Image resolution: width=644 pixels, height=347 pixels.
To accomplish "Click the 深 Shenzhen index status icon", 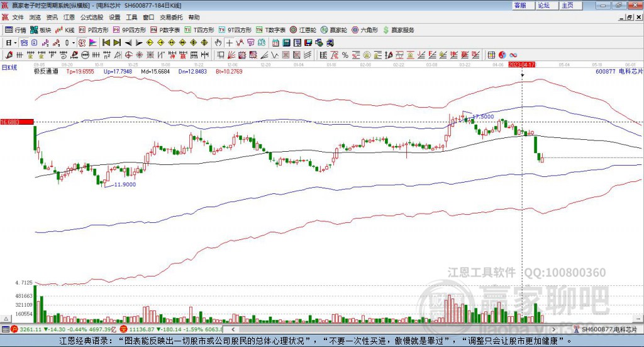I will coord(124,329).
